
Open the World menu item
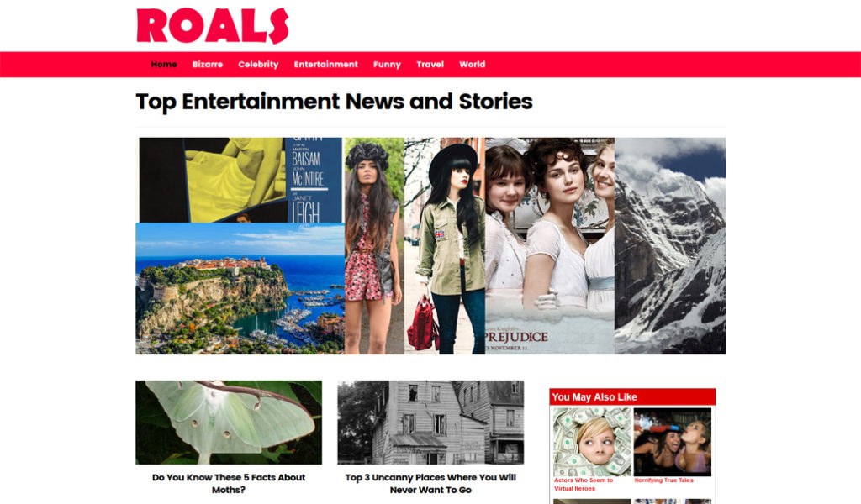[x=473, y=64]
